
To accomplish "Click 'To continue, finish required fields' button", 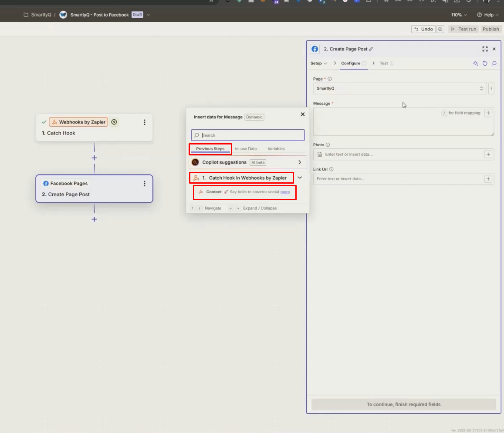I will (x=404, y=404).
